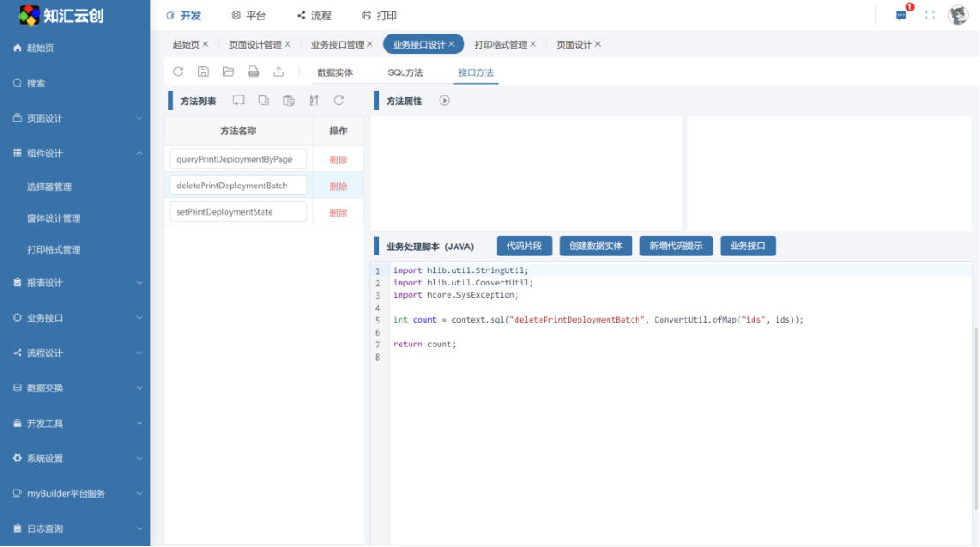Select the deletePrintDeploymentBatch method field
The width and height of the screenshot is (980, 547).
pos(238,186)
